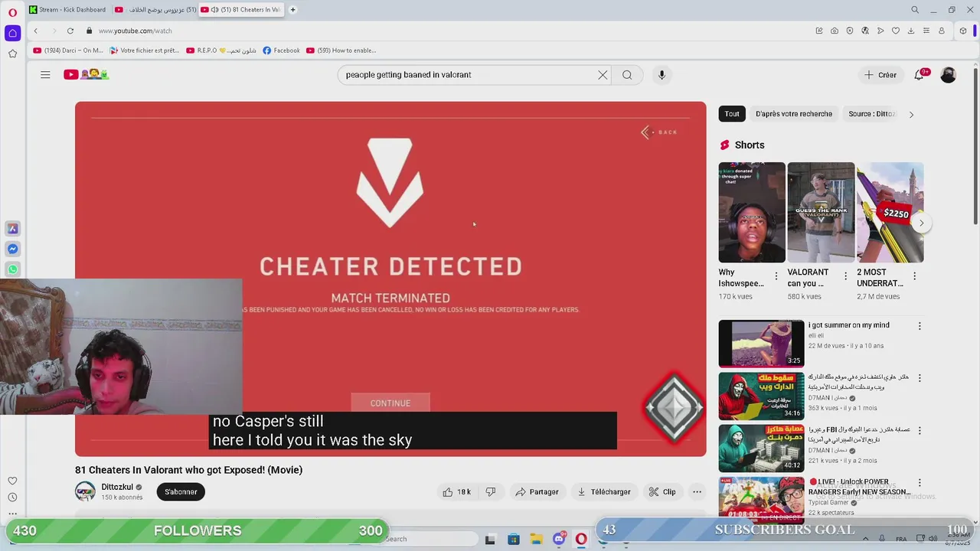Select "D'après votre recherche" chip
Screen dimensions: 980x551
pyautogui.click(x=793, y=114)
